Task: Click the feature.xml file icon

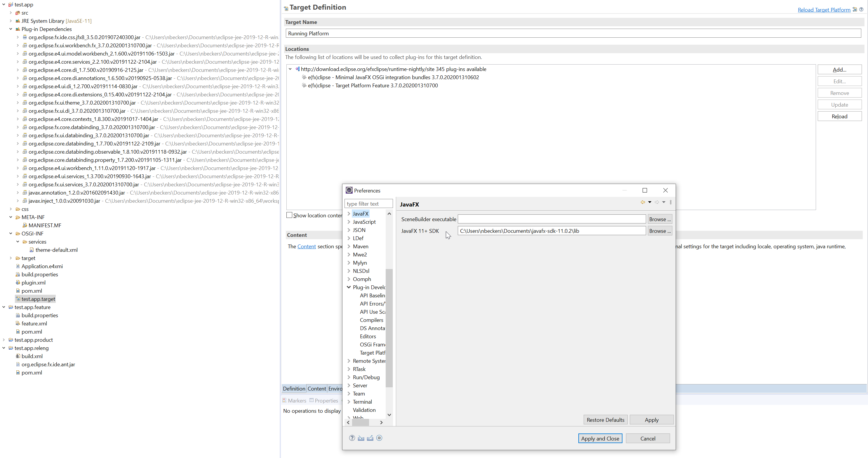Action: pos(18,323)
